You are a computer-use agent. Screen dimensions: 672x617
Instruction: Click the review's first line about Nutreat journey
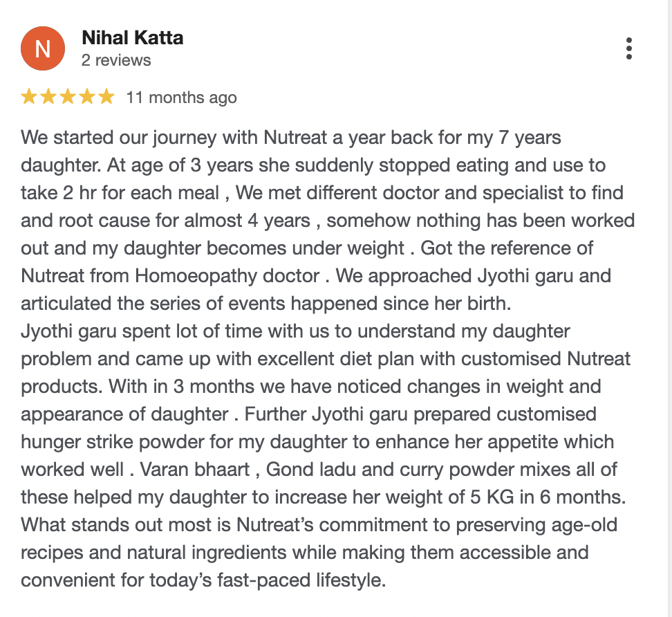291,138
